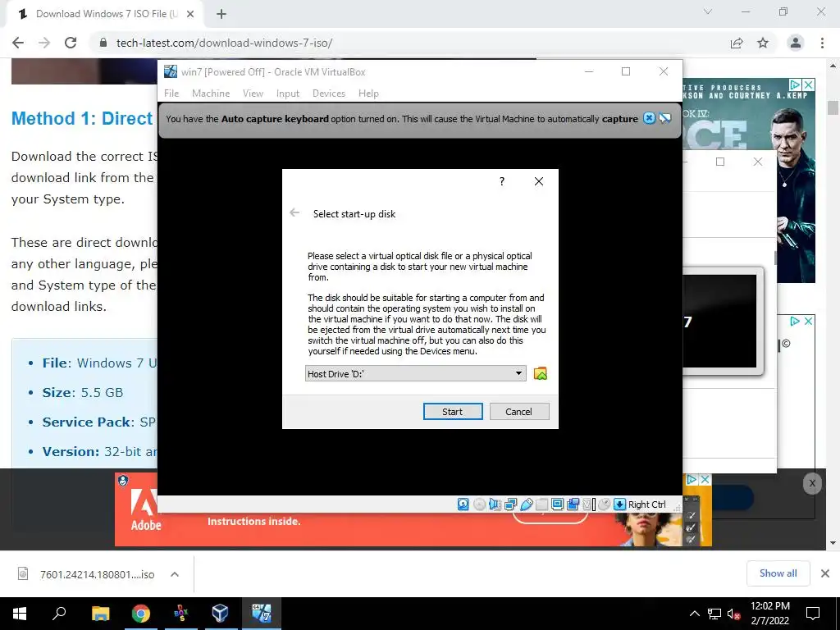Click the share page icon in Chrome toolbar
The width and height of the screenshot is (840, 630).
[x=737, y=43]
